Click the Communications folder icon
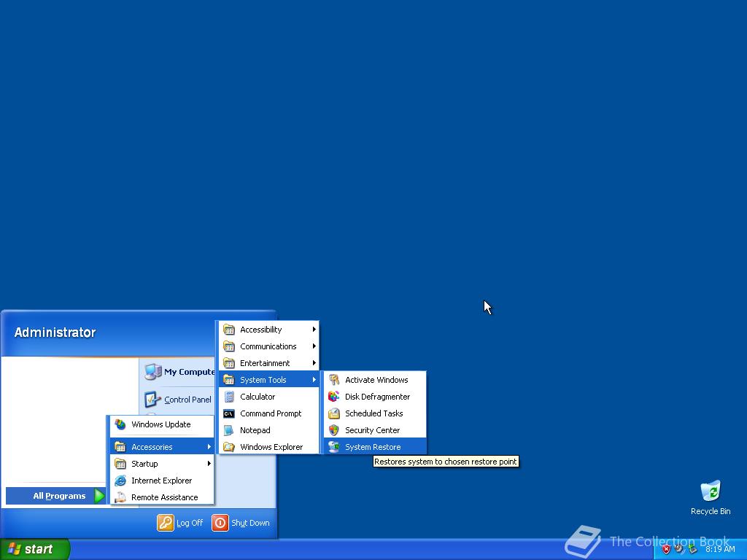Screen dimensions: 747x560 (229, 346)
